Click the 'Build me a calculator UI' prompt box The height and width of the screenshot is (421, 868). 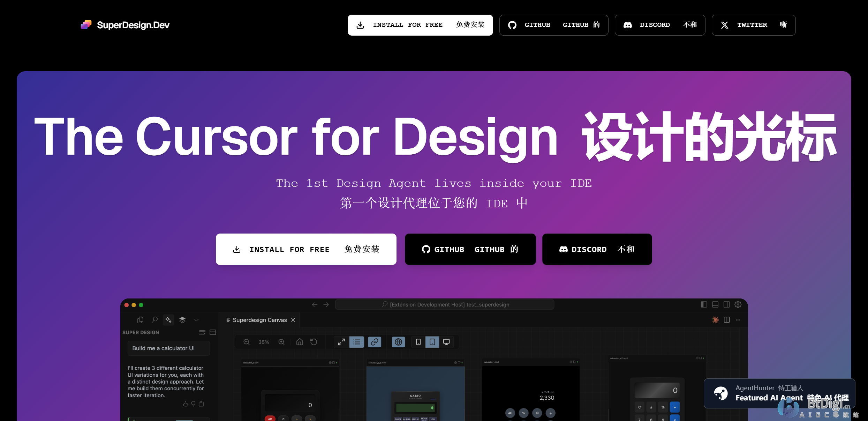pyautogui.click(x=168, y=348)
